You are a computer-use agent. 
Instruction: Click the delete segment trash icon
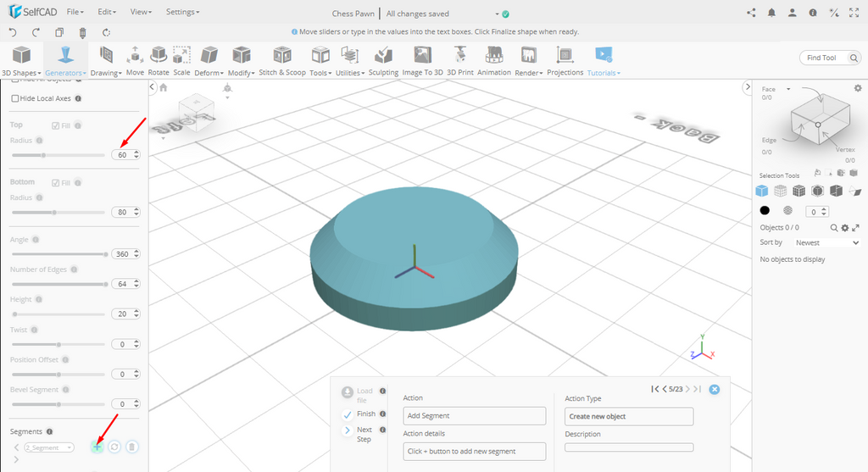coord(132,447)
